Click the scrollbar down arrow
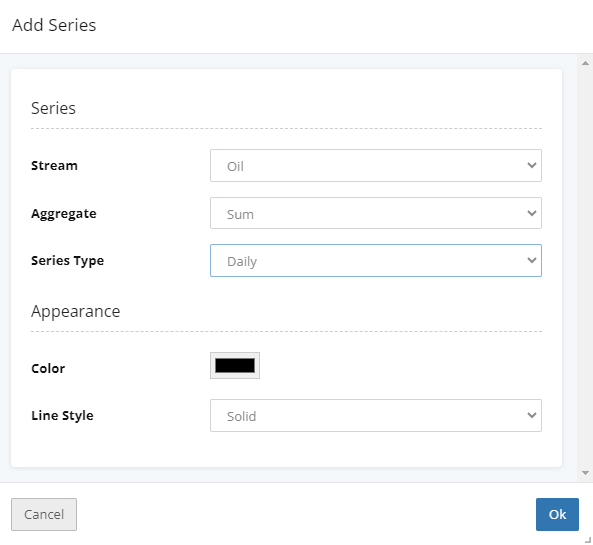Viewport: 593px width, 545px height. [585, 473]
